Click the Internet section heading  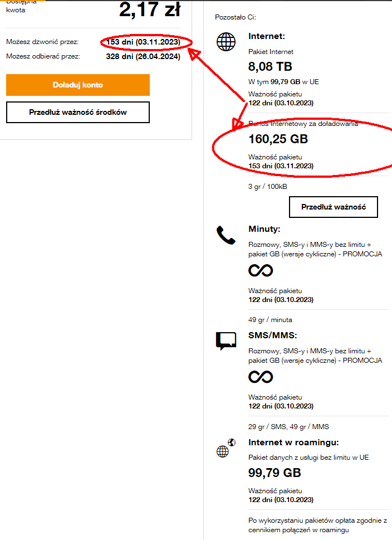[x=267, y=36]
